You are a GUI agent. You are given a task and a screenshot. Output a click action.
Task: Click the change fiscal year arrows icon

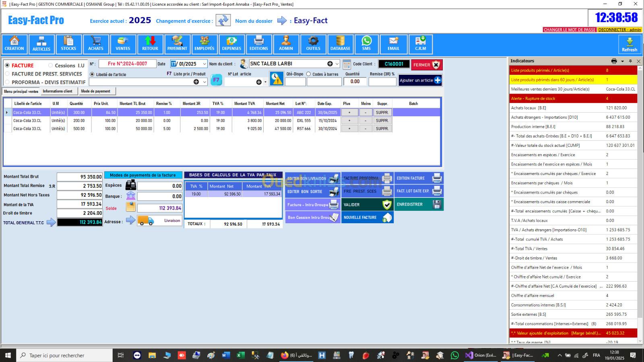pos(223,21)
